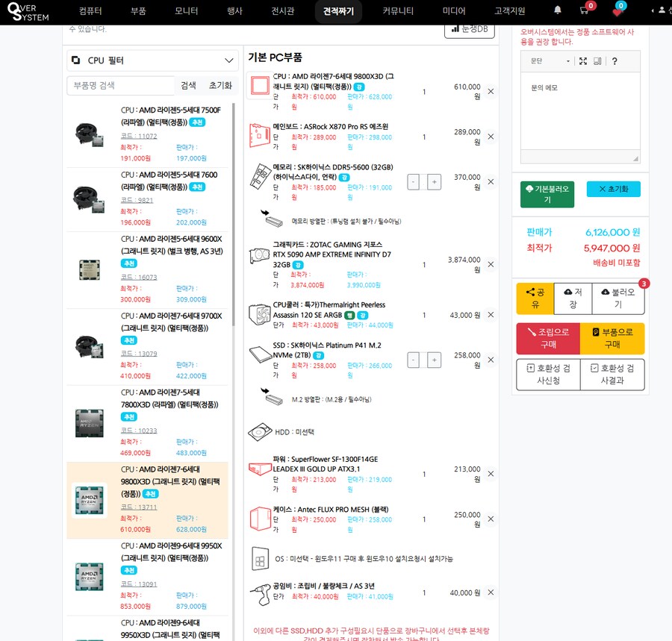Open the notification bell icon
Image resolution: width=672 pixels, height=641 pixels.
558,11
